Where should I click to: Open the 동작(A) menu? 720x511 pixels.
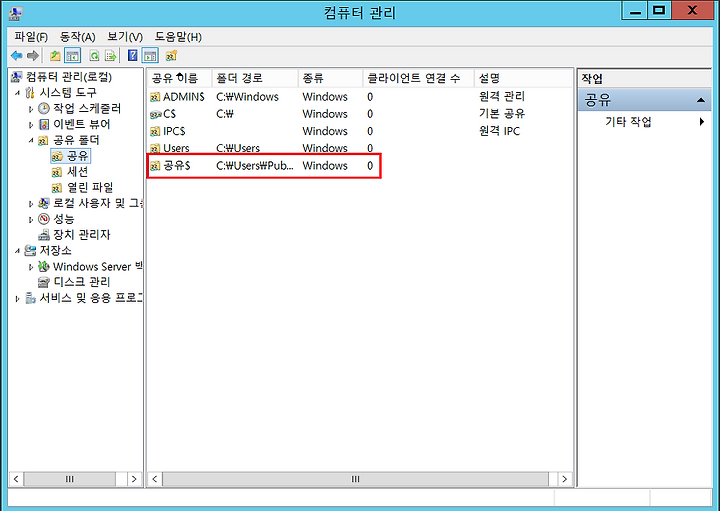click(78, 37)
